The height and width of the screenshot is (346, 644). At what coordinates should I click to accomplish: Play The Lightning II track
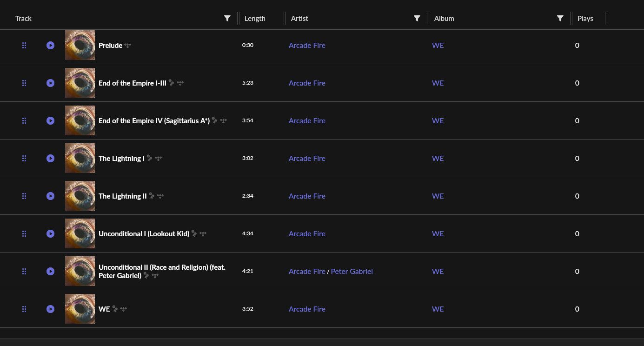click(x=50, y=196)
